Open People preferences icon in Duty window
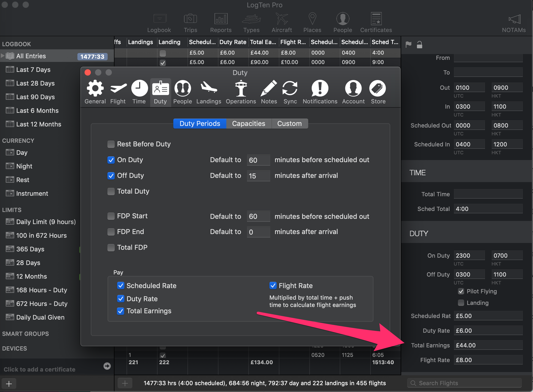Screen dimensions: 533x392 [x=182, y=88]
